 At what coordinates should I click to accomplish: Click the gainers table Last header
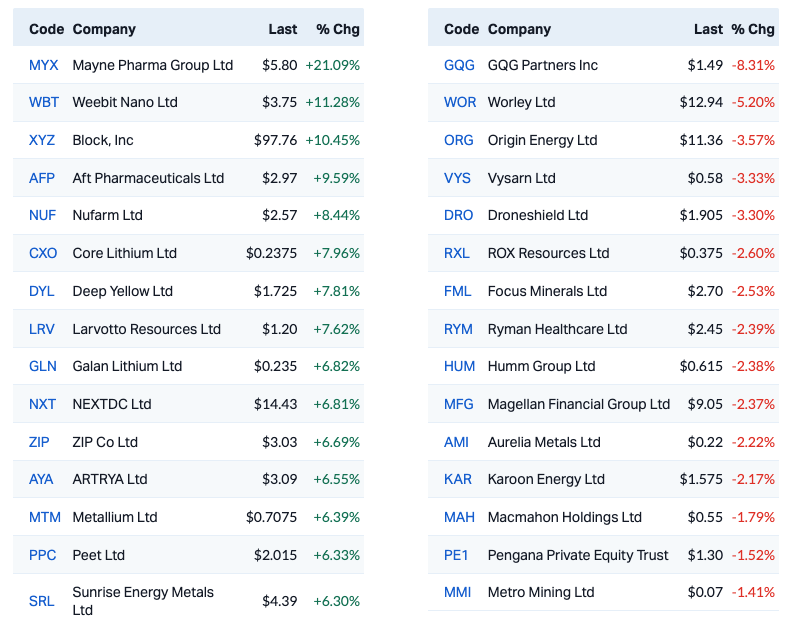coord(283,29)
